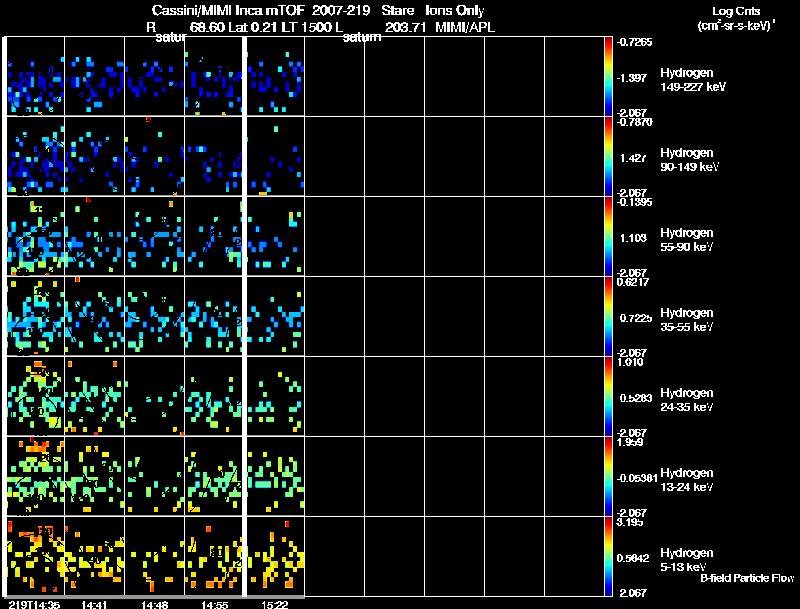Image resolution: width=800 pixels, height=609 pixels.
Task: Click the color scale value 0.5283
Action: 636,398
